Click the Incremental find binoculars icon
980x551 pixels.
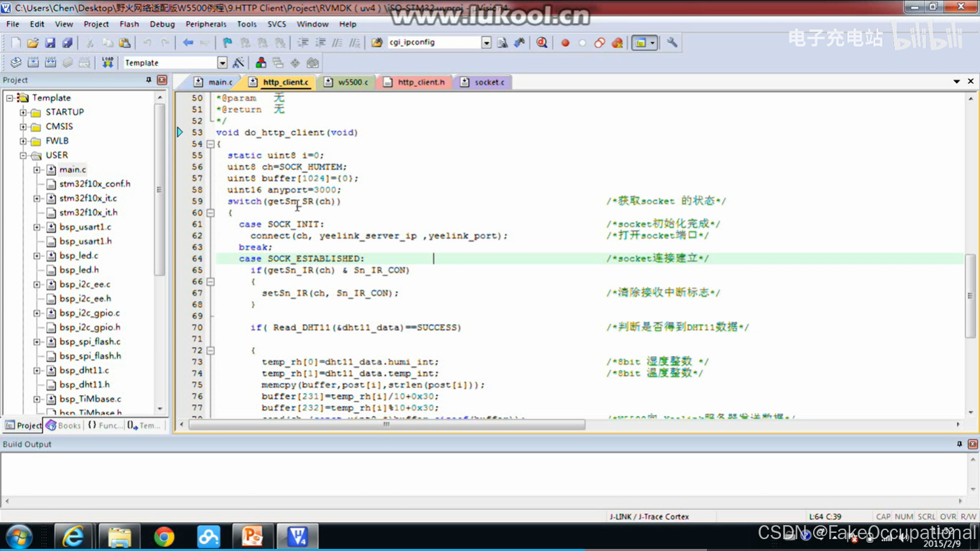click(x=519, y=43)
